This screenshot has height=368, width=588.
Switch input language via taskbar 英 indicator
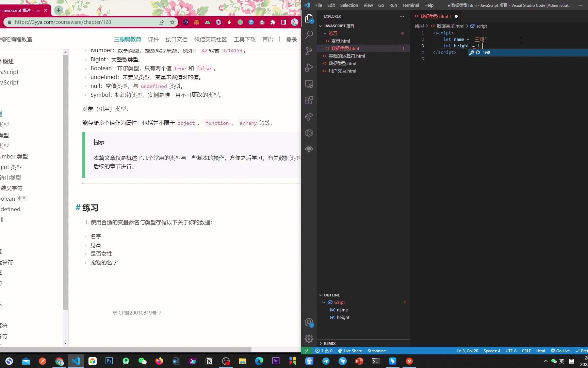coord(562,362)
